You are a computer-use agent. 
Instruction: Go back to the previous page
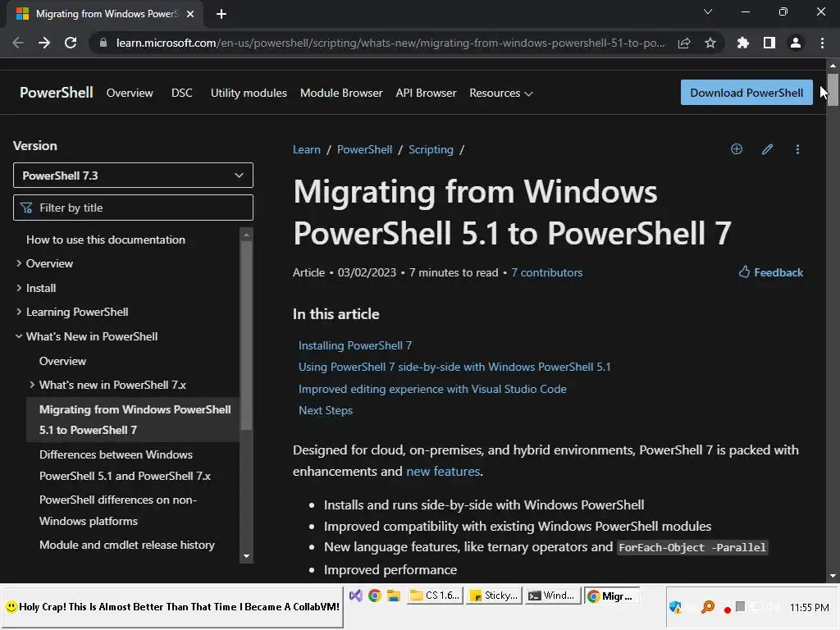tap(18, 43)
